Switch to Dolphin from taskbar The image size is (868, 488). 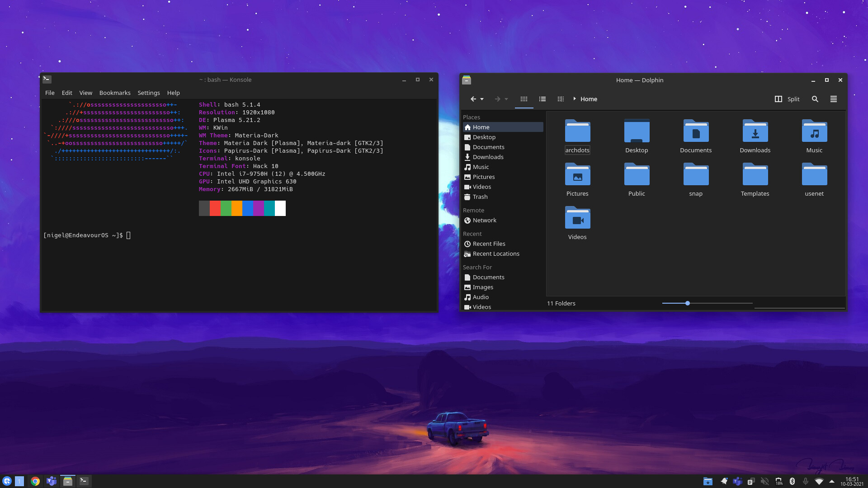[x=68, y=481]
